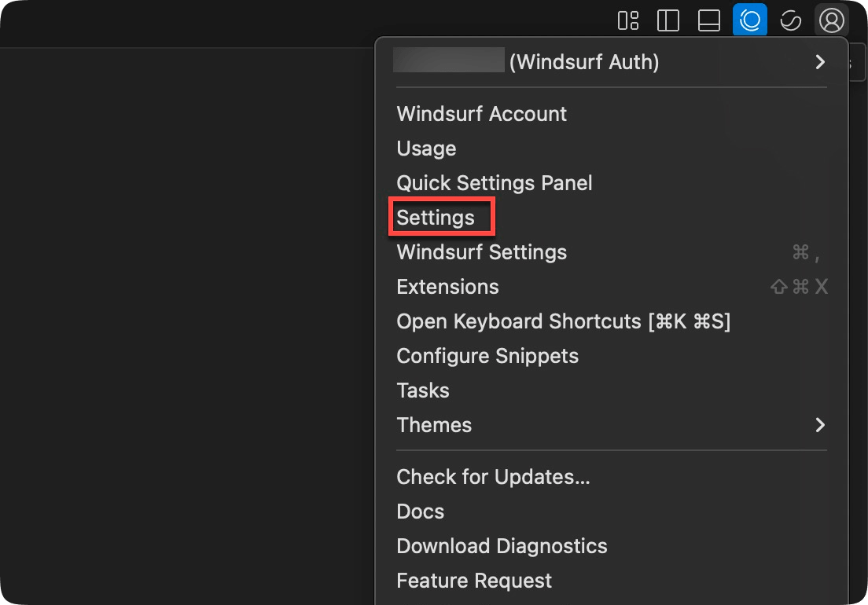Click the Windsurf status swirl icon
Image resolution: width=868 pixels, height=605 pixels.
click(x=790, y=20)
